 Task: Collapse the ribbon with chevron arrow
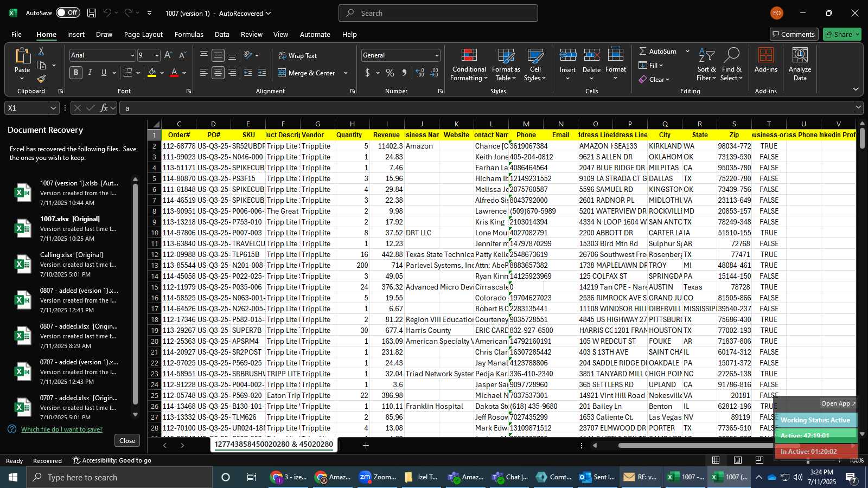coord(856,89)
